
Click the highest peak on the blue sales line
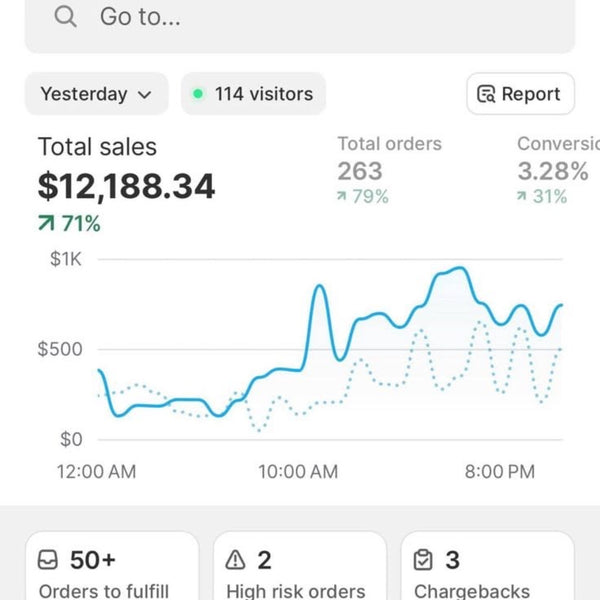point(460,268)
